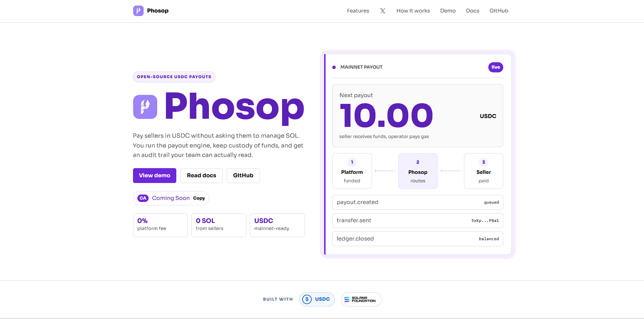The width and height of the screenshot is (644, 319).
Task: Click the queued status label
Action: pyautogui.click(x=491, y=202)
